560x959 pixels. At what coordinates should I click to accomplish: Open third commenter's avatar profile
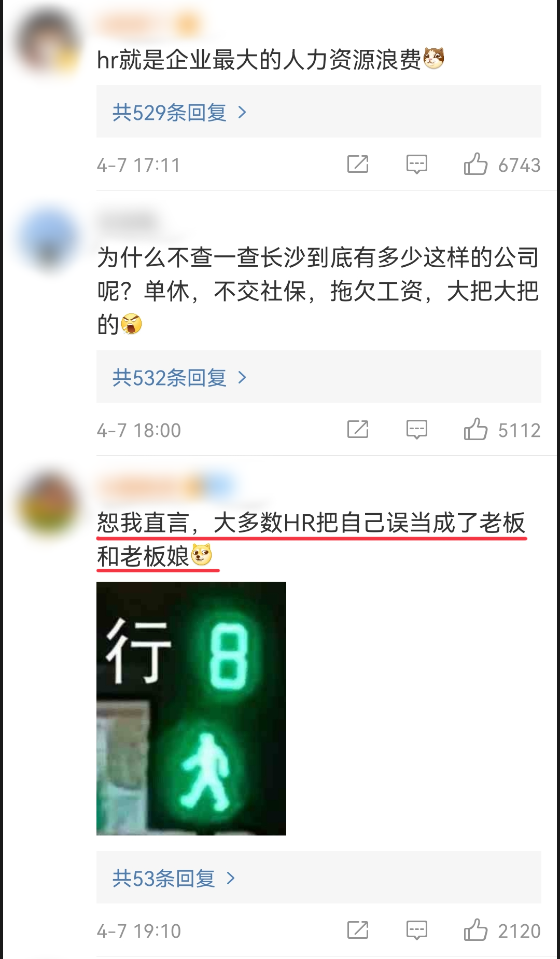click(48, 504)
